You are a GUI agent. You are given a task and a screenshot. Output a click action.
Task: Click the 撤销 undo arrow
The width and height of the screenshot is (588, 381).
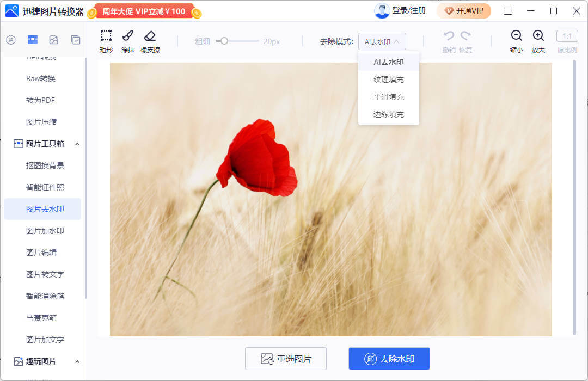pos(449,35)
